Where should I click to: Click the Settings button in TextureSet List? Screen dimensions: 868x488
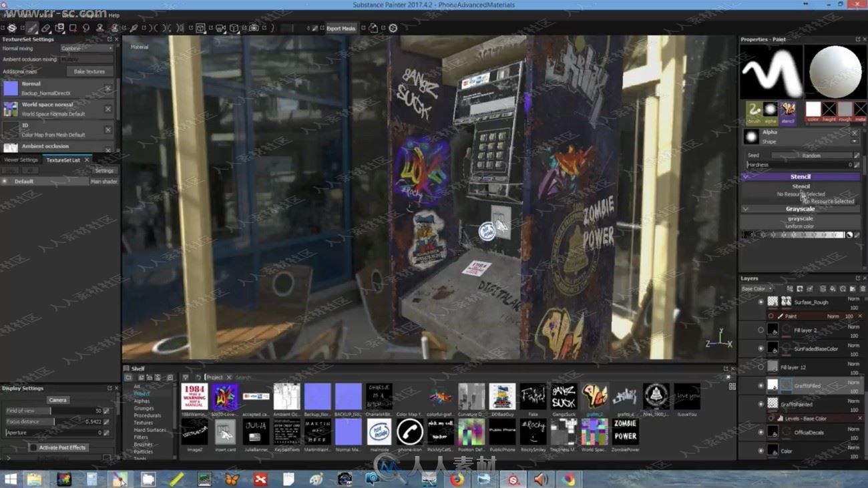point(104,171)
